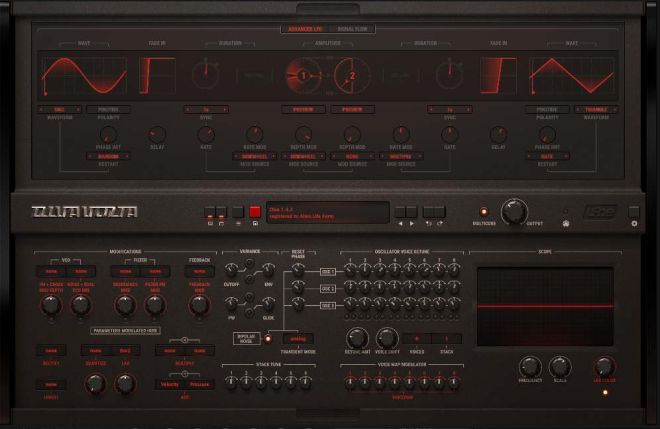Click the triangle wave display of the right LFO

coord(572,76)
